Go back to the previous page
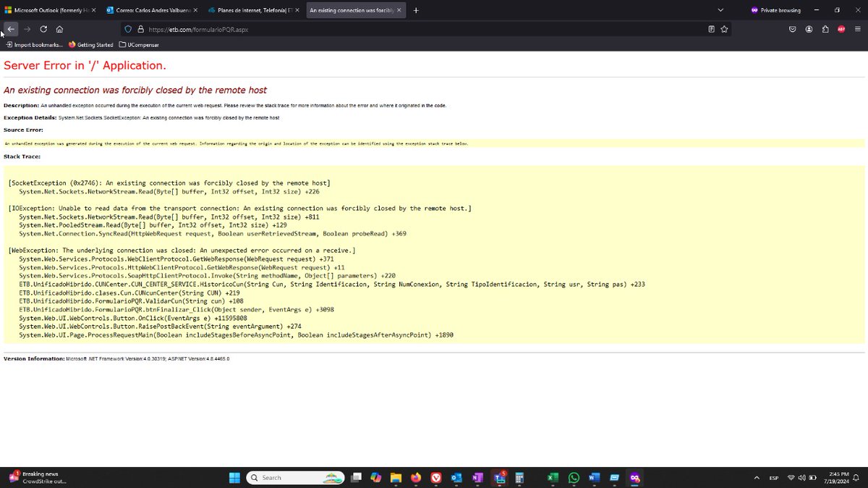The image size is (868, 488). (11, 29)
